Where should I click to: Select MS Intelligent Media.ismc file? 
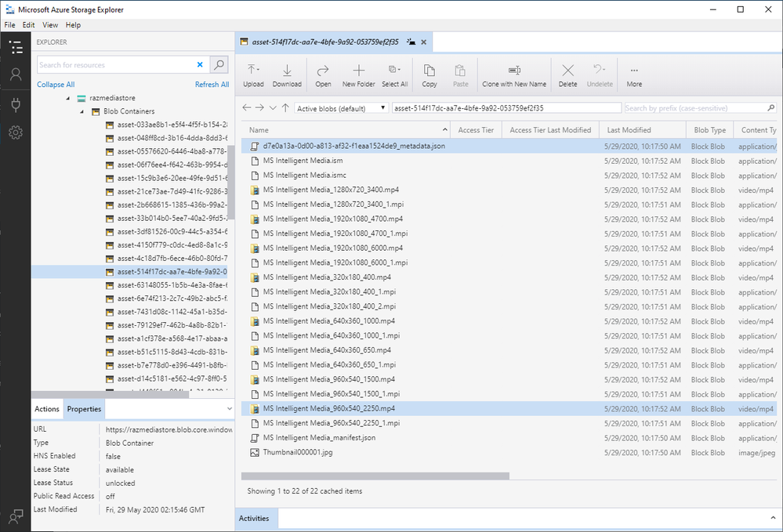509,176
